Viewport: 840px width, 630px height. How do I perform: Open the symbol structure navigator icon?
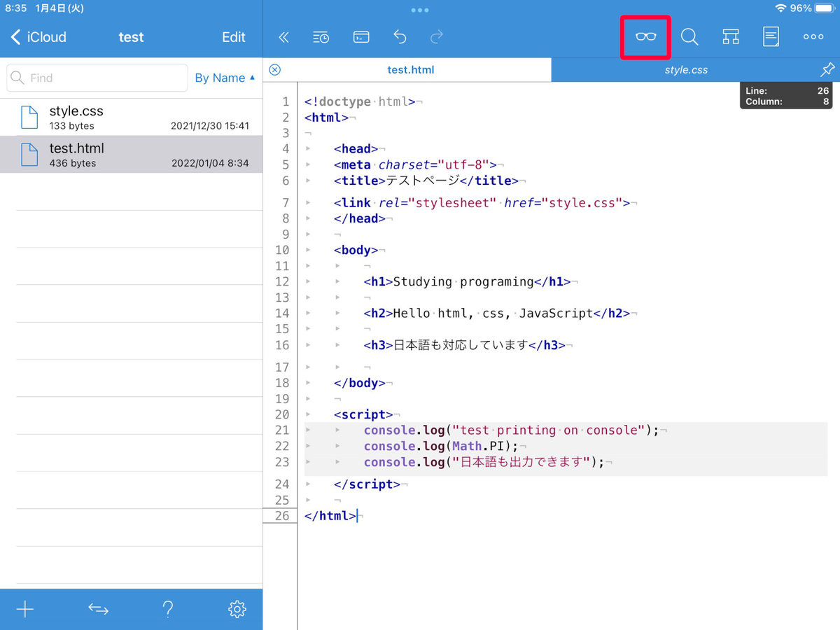tap(731, 37)
